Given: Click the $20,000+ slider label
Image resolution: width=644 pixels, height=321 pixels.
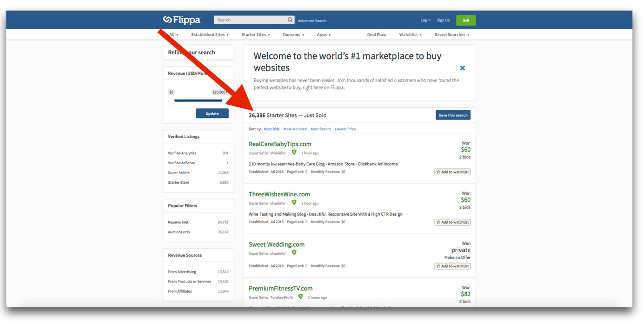Looking at the screenshot, I should (x=219, y=92).
